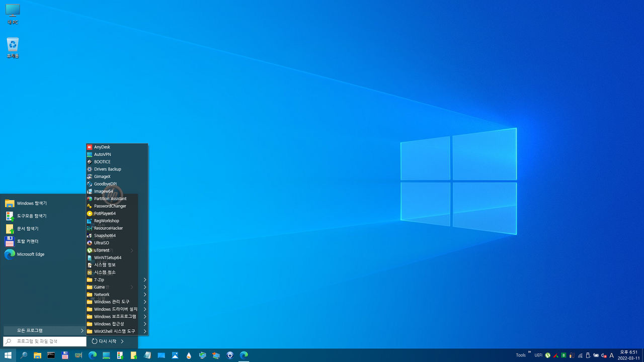Open Drivers Backup utility
Image resolution: width=644 pixels, height=362 pixels.
point(117,169)
